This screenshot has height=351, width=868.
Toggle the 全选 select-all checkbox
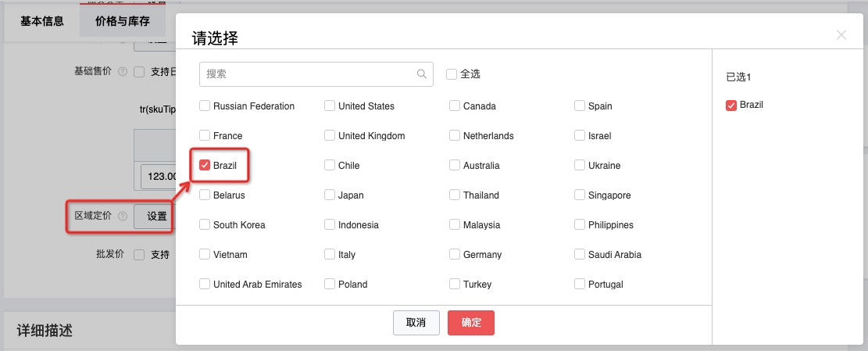pos(452,74)
